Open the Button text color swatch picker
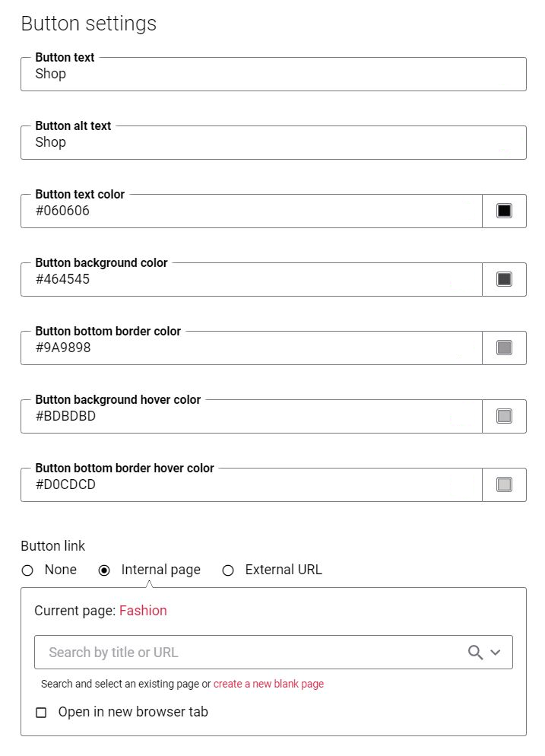 (x=504, y=211)
